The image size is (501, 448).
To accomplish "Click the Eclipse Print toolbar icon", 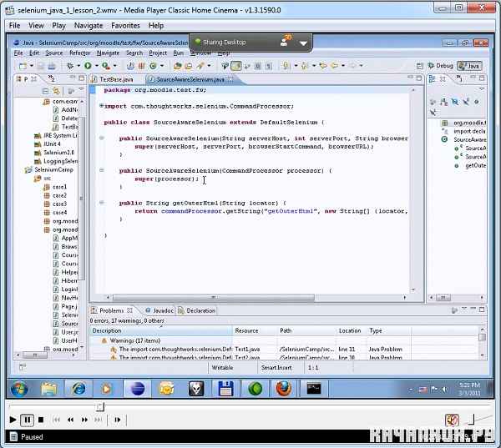I will (x=52, y=66).
